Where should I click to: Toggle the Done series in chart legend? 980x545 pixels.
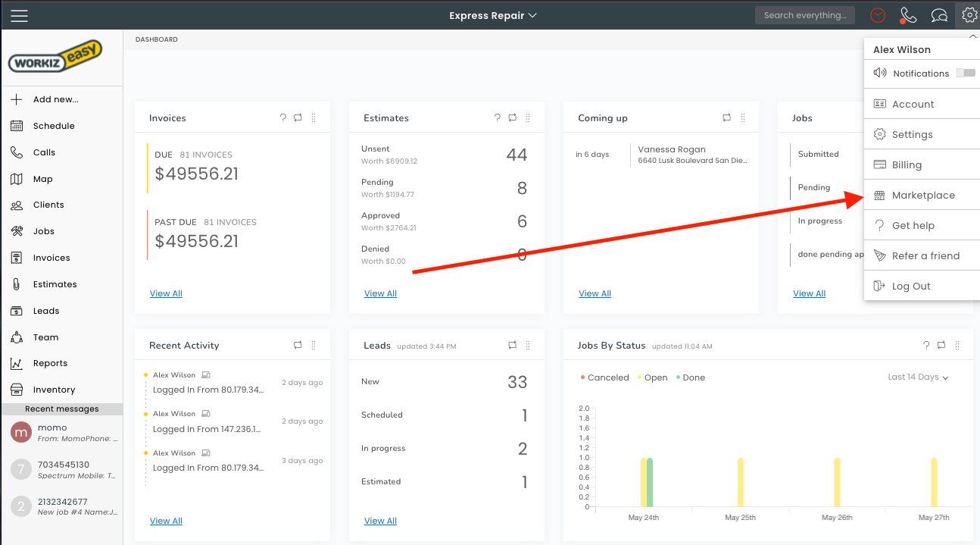click(x=693, y=377)
